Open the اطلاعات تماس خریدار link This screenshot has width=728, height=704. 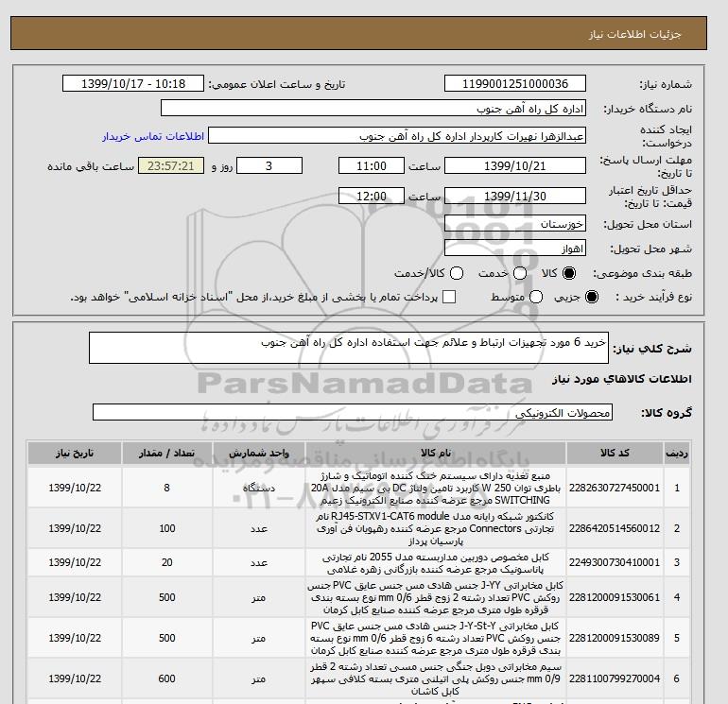click(153, 136)
